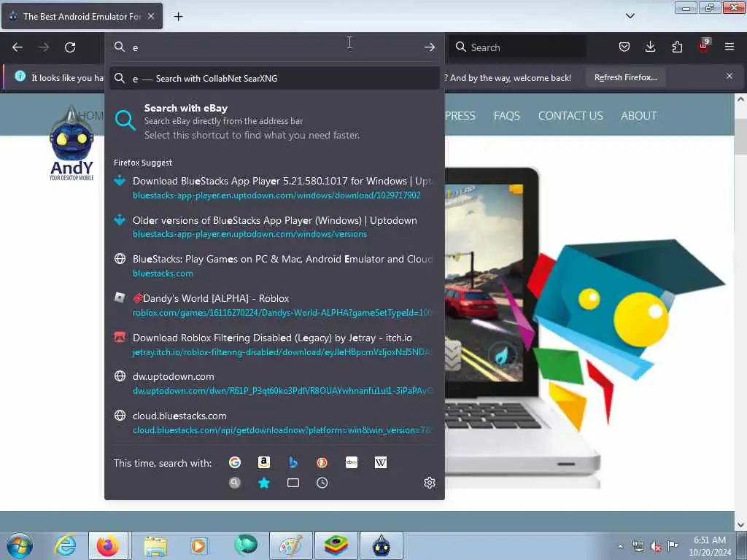Viewport: 747px width, 560px height.
Task: Search History using the clock icon
Action: click(x=322, y=483)
